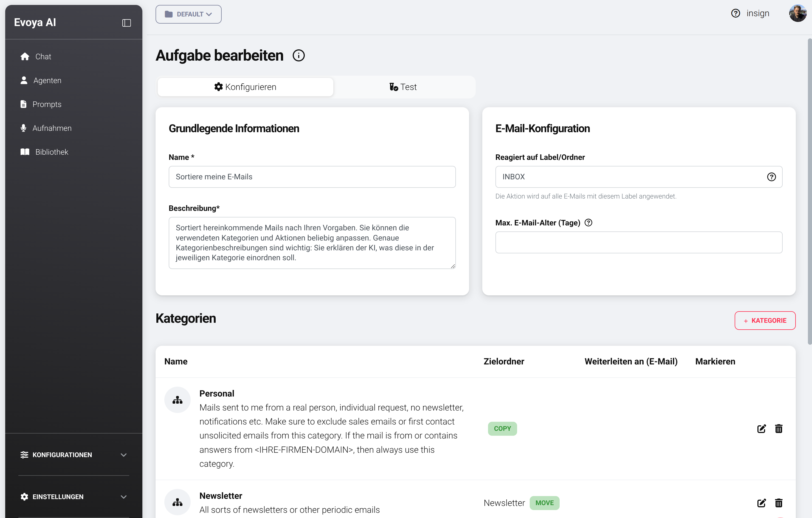Open the Bibliothek section
The height and width of the screenshot is (518, 812).
pyautogui.click(x=52, y=152)
